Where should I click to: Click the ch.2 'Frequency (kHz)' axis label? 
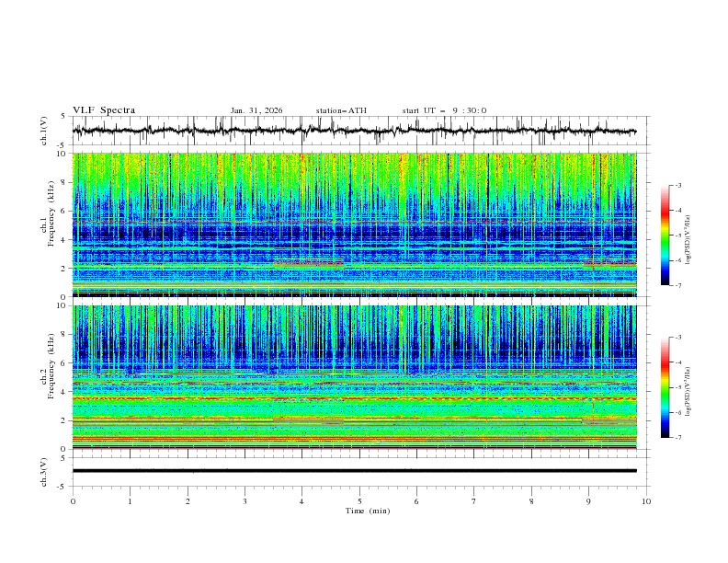point(51,366)
